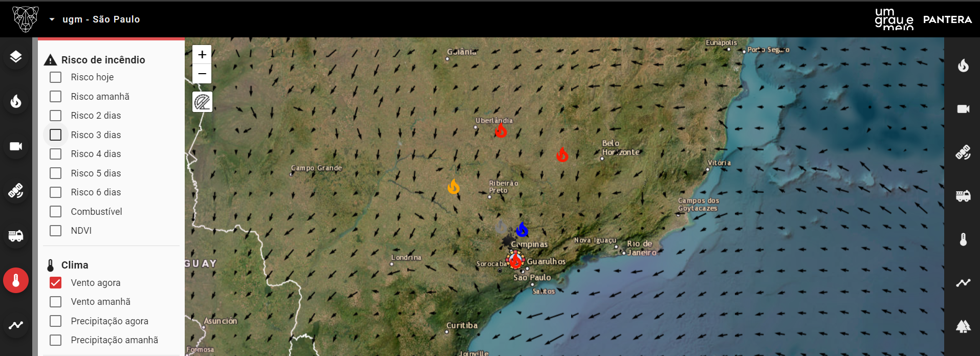Open the fire truck section in left sidebar
This screenshot has width=980, height=356.
point(16,236)
